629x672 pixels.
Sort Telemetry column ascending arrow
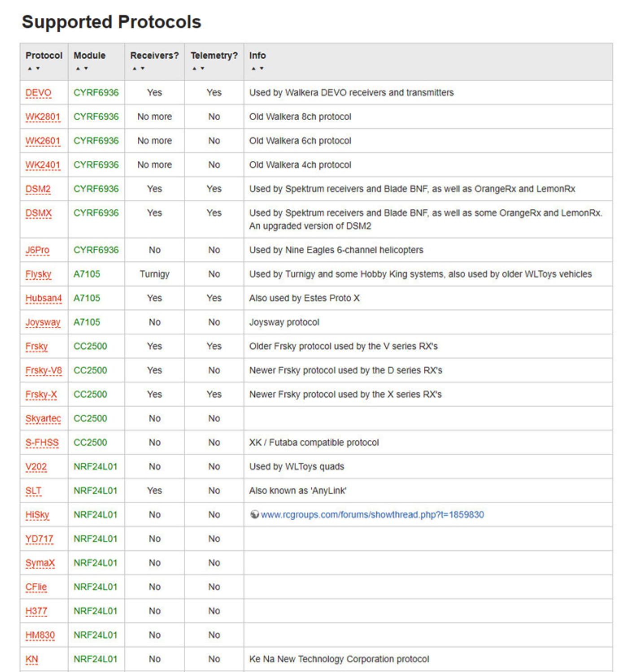194,69
